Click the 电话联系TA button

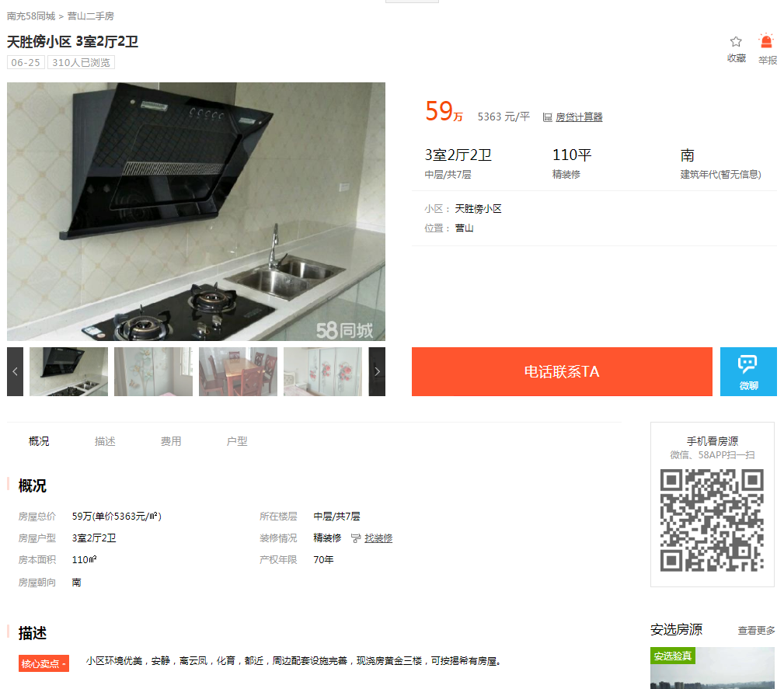(562, 371)
